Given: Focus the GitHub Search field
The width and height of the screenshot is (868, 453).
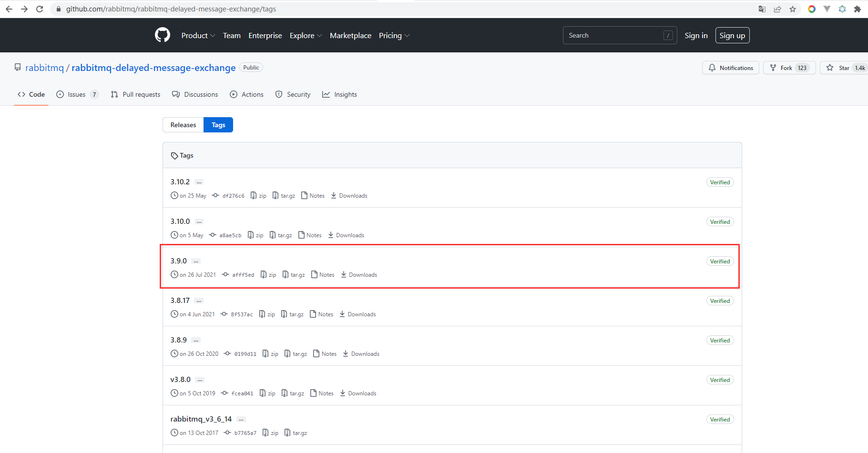Looking at the screenshot, I should click(620, 36).
